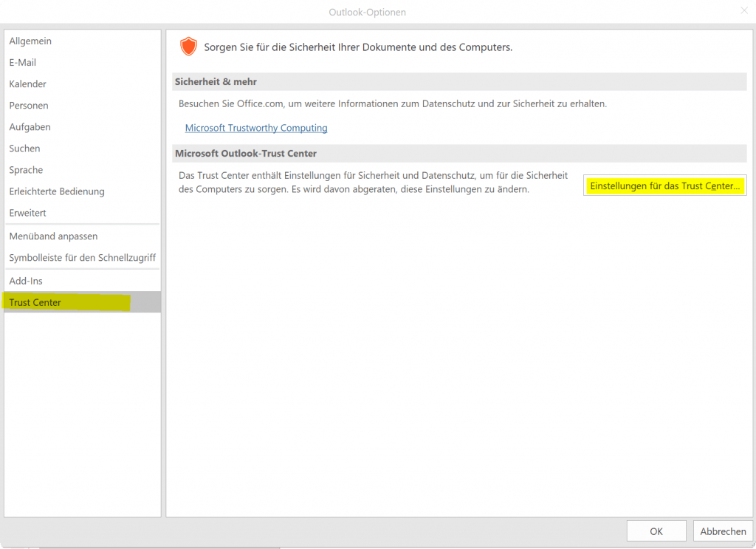
Task: Open Symbolleiste für den Schnellzugriff
Action: coord(83,258)
